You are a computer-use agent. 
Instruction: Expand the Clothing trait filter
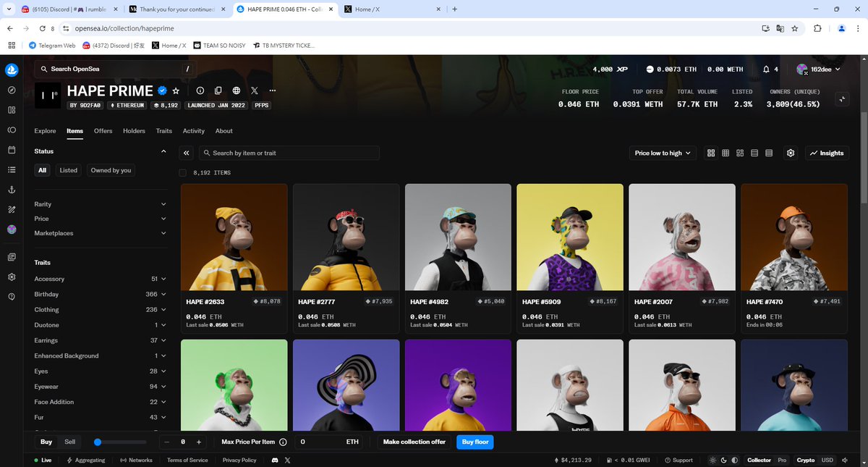pos(101,309)
